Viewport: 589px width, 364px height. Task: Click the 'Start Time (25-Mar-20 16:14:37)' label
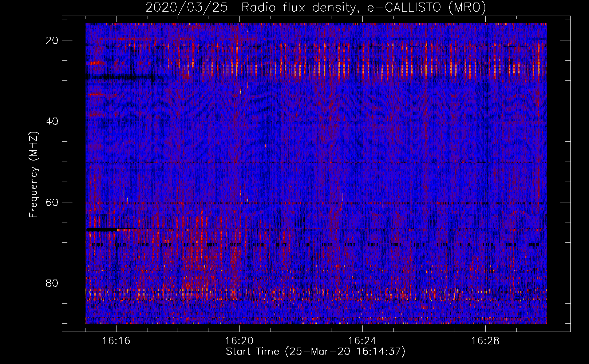(x=316, y=352)
